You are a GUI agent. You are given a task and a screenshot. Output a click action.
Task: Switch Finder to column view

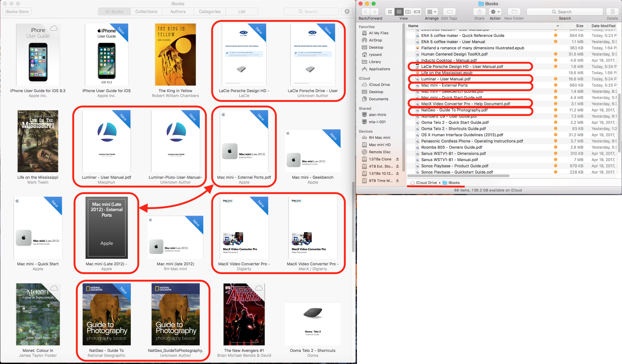(x=408, y=12)
